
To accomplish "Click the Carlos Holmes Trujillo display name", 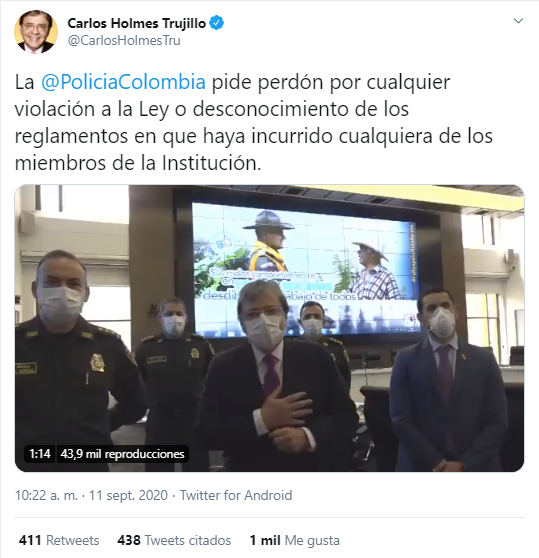I will 137,23.
